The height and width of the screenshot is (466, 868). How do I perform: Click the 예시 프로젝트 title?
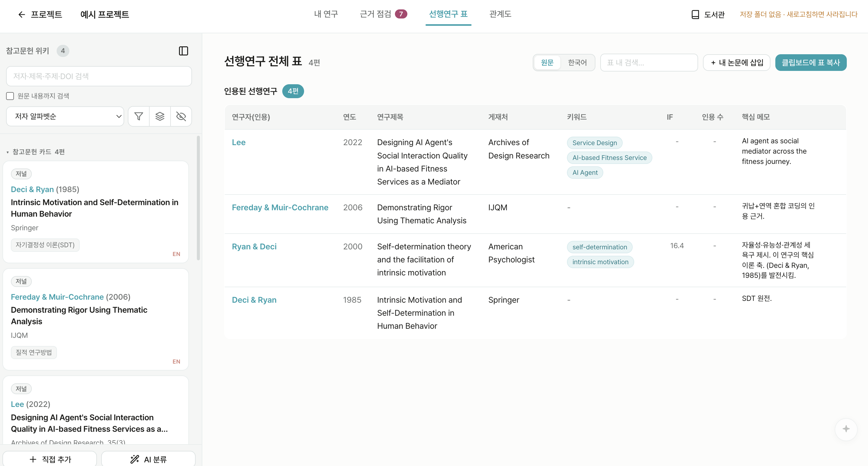[104, 15]
